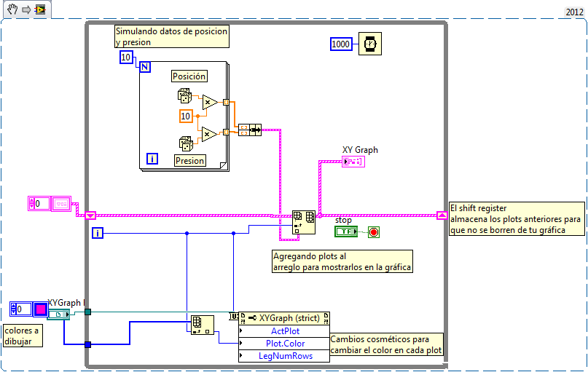Click the red loop stop condition terminal

click(x=374, y=232)
